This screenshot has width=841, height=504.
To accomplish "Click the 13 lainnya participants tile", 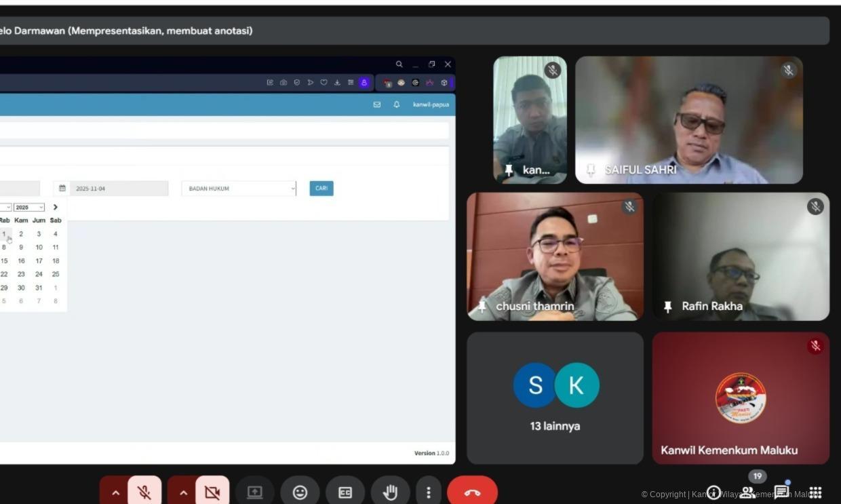I will pos(555,398).
